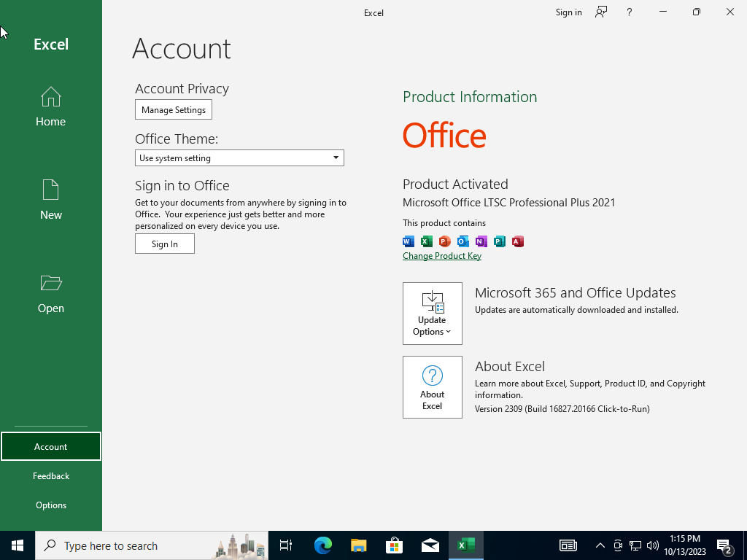Screen dimensions: 747x560
Task: Click the volume speaker tray icon
Action: click(653, 545)
